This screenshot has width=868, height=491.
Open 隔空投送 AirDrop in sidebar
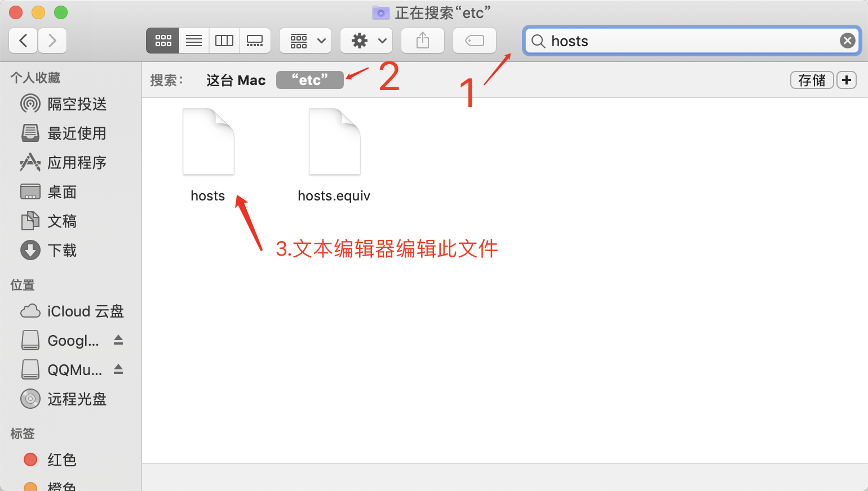70,104
